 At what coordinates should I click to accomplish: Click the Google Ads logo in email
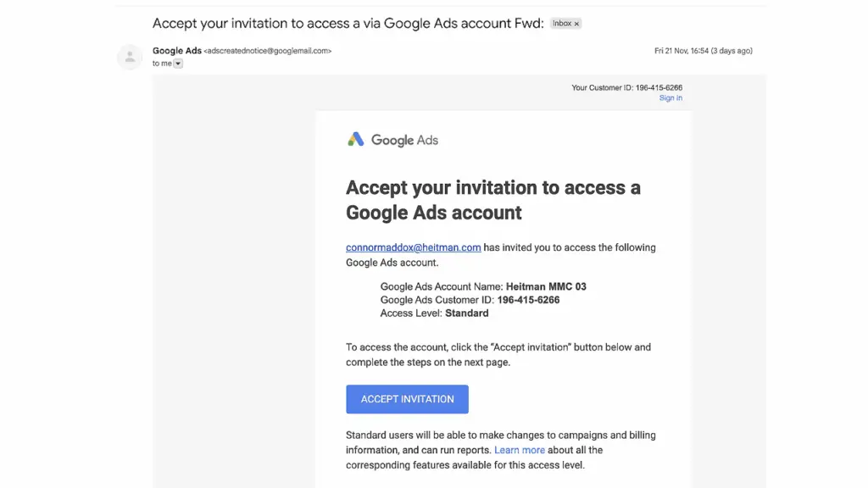[392, 140]
